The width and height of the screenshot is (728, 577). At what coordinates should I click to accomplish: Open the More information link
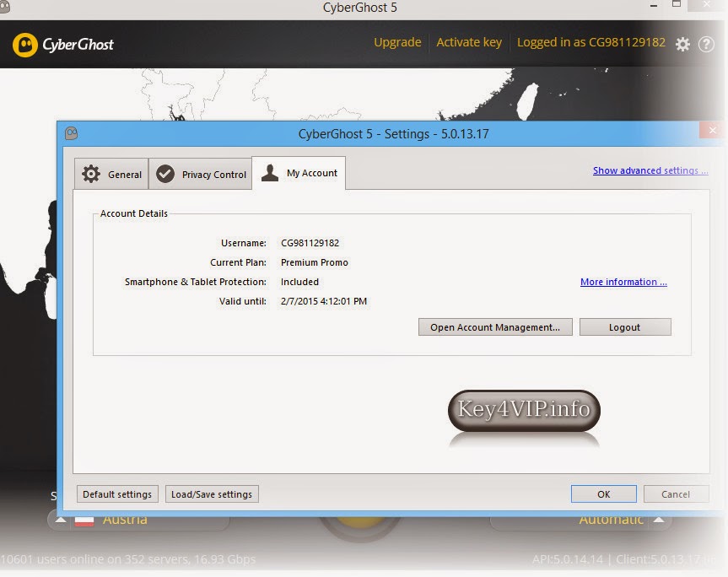(x=623, y=282)
